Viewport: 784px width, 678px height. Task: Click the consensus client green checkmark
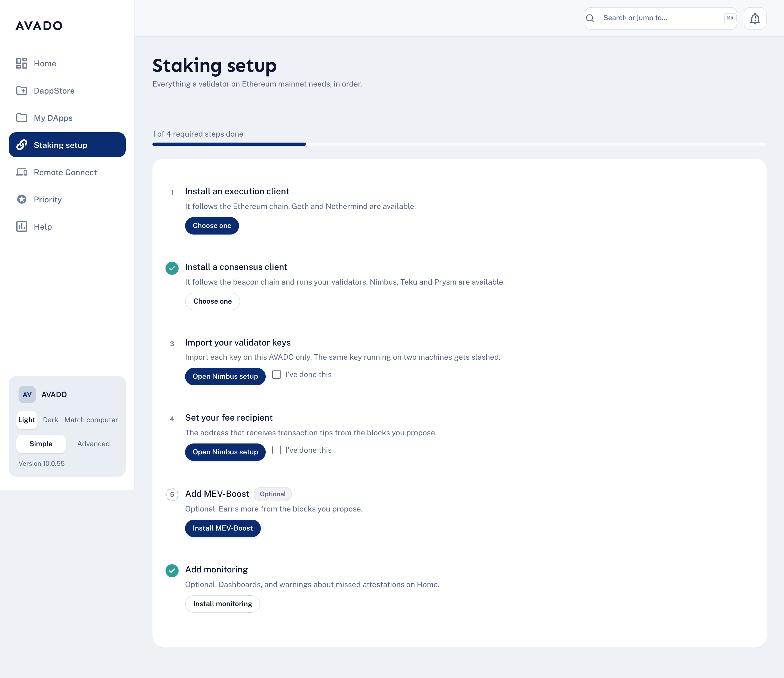click(x=172, y=268)
